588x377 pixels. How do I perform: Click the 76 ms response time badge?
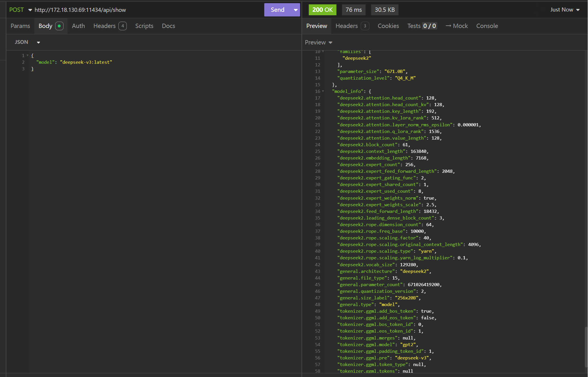(x=353, y=10)
